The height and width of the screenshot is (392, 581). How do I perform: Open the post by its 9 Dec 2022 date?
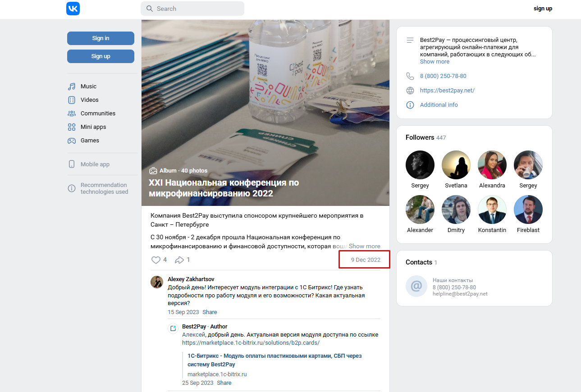tap(364, 260)
